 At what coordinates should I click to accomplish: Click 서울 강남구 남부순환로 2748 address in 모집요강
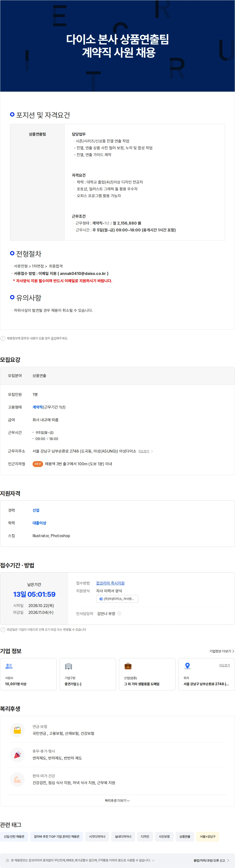[x=84, y=451]
